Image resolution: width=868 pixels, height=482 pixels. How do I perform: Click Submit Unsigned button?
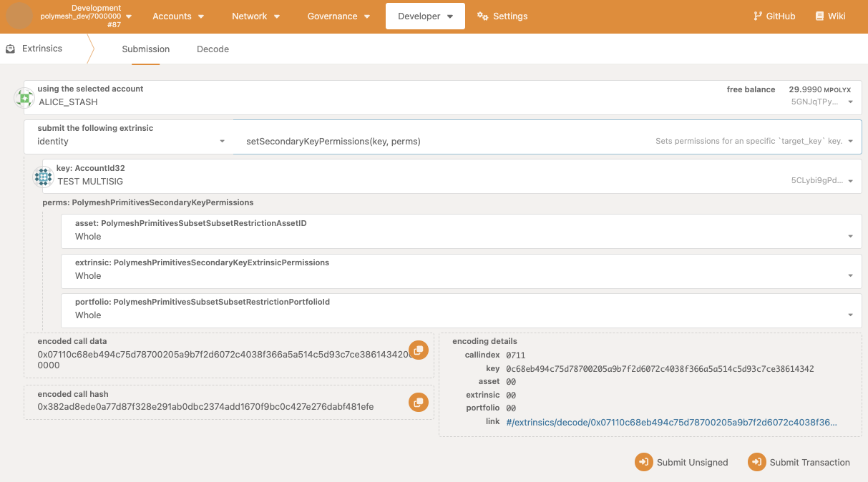pyautogui.click(x=682, y=462)
